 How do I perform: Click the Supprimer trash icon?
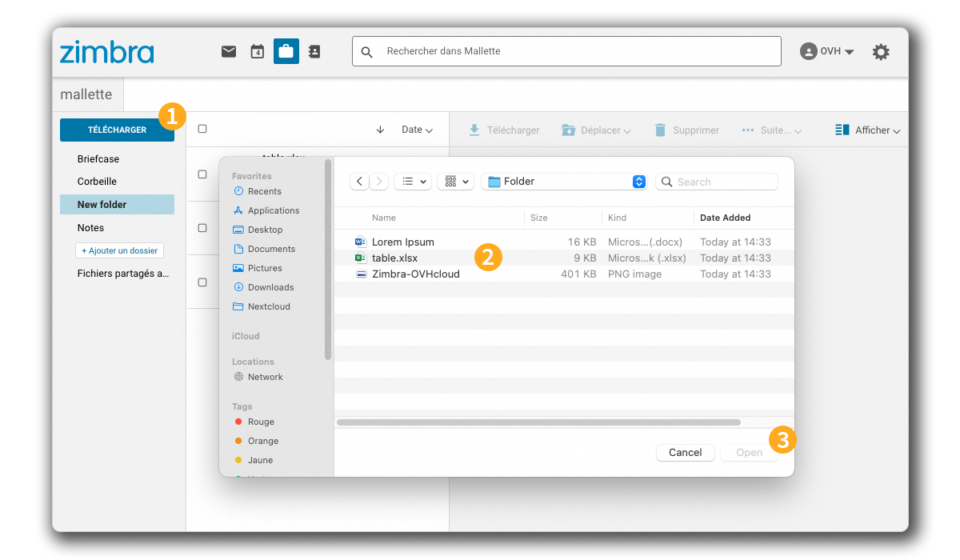point(661,129)
